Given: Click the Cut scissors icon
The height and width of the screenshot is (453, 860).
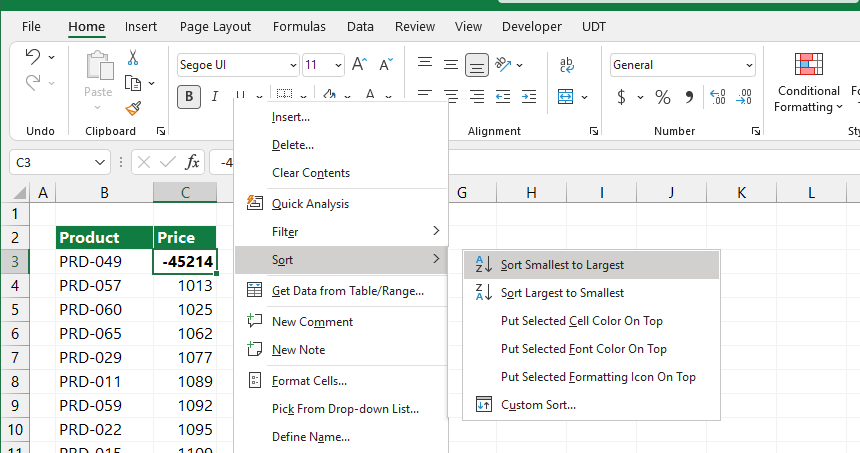Looking at the screenshot, I should [133, 58].
